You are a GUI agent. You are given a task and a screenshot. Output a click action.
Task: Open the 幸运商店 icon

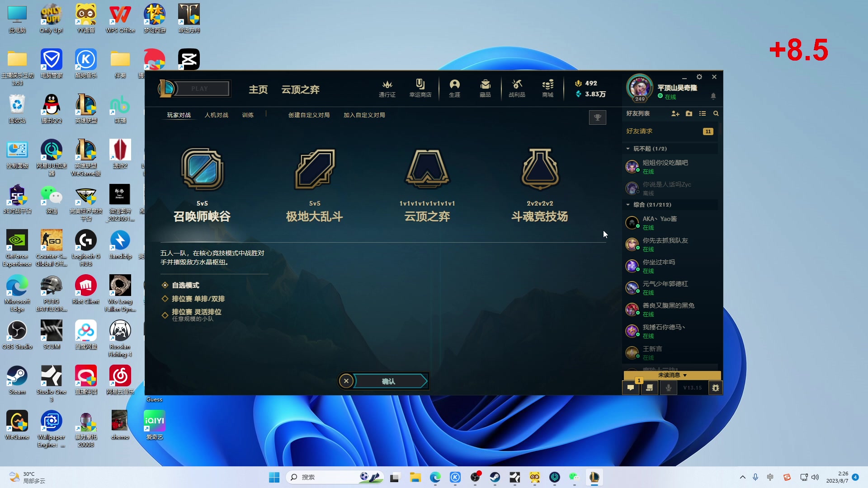pyautogui.click(x=420, y=88)
